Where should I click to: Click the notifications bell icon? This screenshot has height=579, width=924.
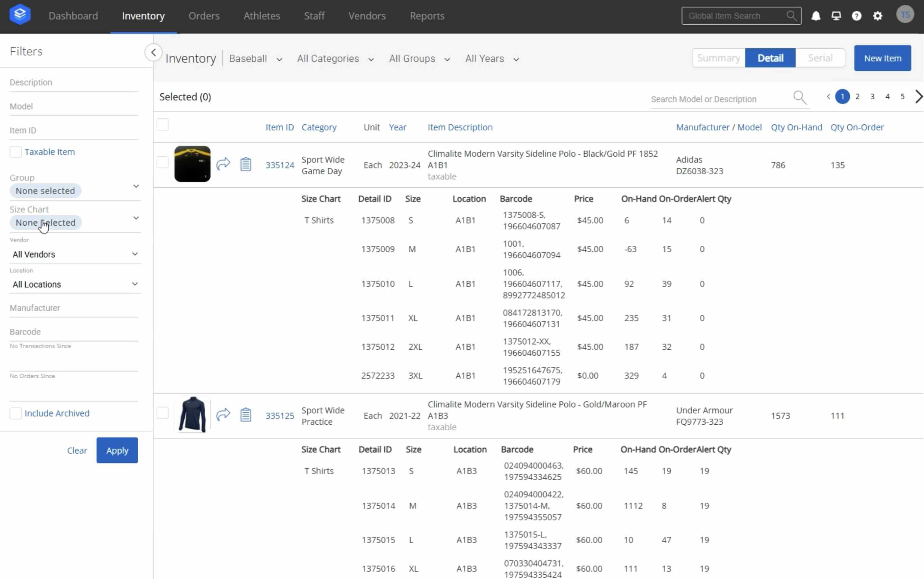point(816,16)
